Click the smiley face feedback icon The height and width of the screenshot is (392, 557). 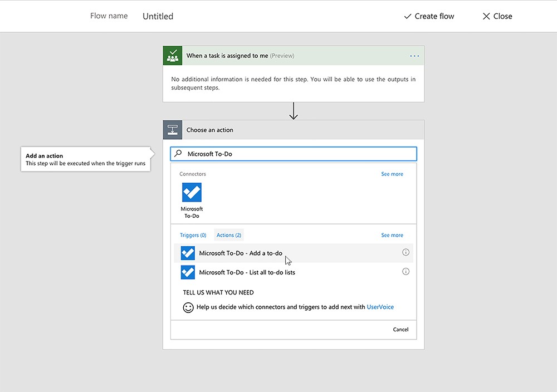click(x=188, y=307)
